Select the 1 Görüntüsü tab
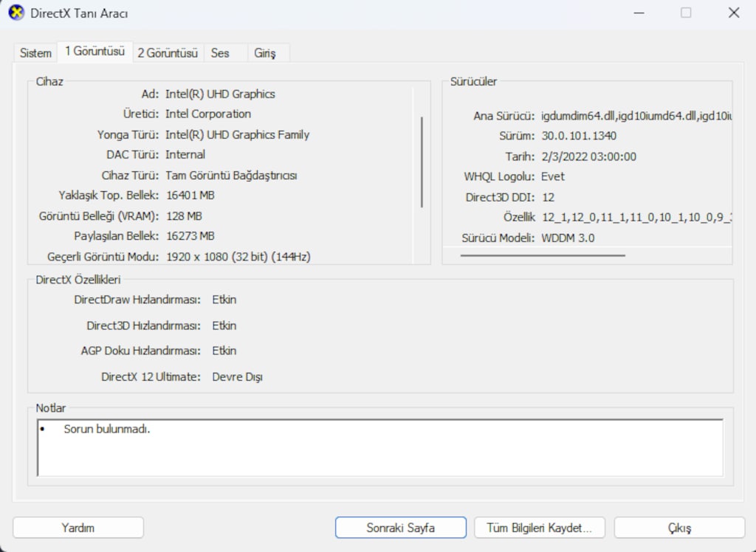The width and height of the screenshot is (756, 552). (x=95, y=52)
